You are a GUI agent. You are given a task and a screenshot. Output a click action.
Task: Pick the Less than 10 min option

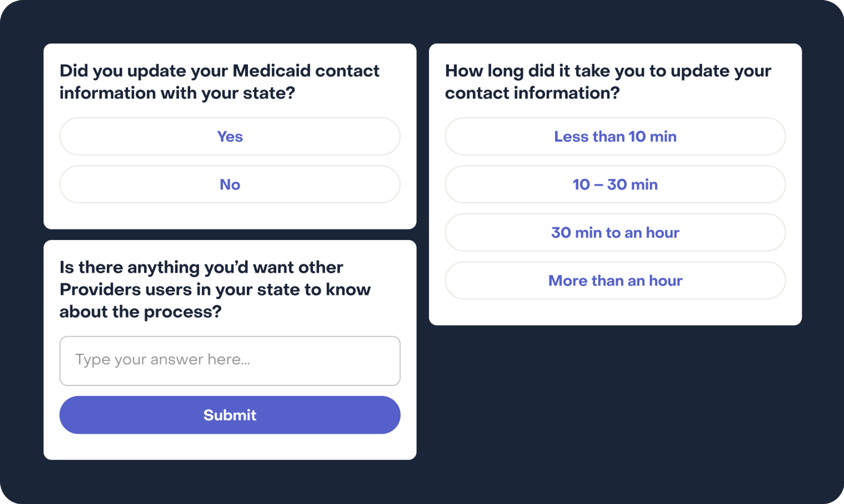click(x=615, y=136)
